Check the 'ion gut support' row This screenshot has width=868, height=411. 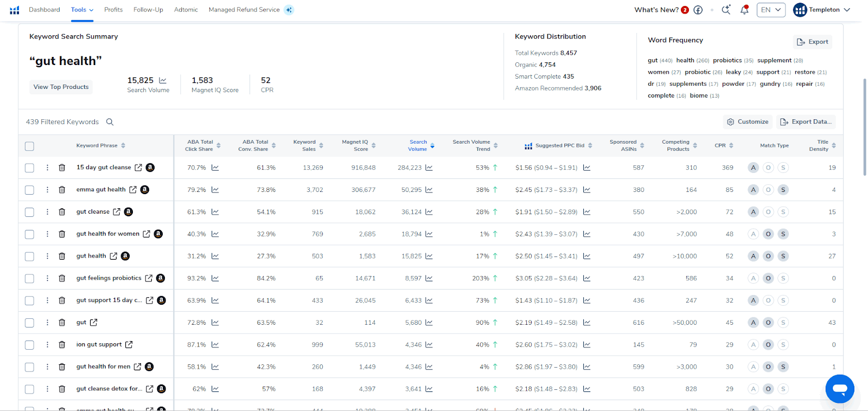tap(29, 345)
